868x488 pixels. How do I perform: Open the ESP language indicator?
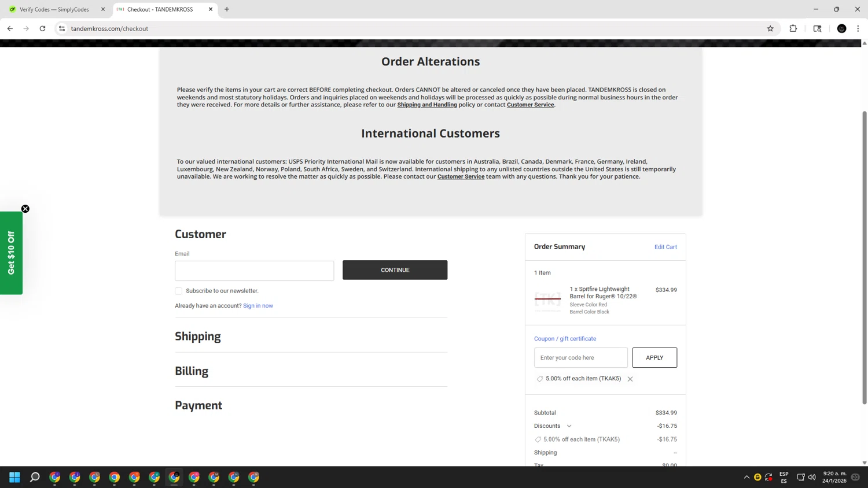784,477
